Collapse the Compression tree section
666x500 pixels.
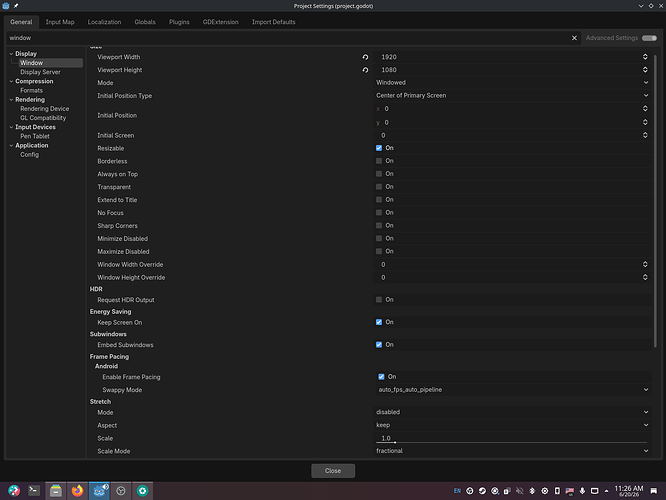[x=11, y=81]
